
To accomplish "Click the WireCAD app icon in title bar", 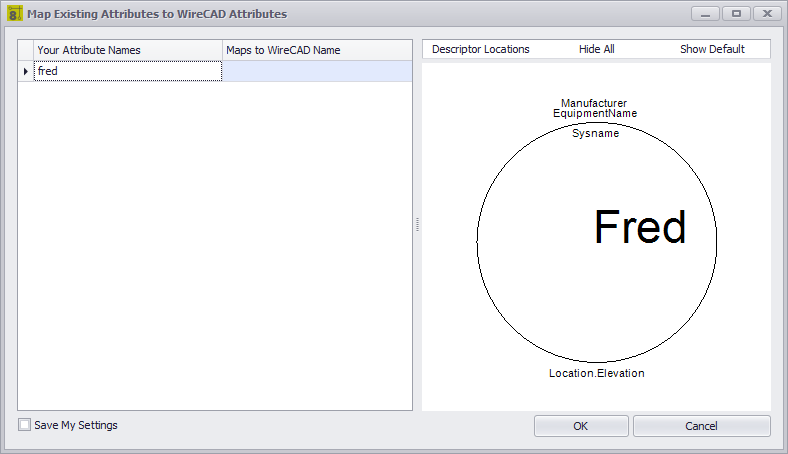I will pyautogui.click(x=15, y=14).
